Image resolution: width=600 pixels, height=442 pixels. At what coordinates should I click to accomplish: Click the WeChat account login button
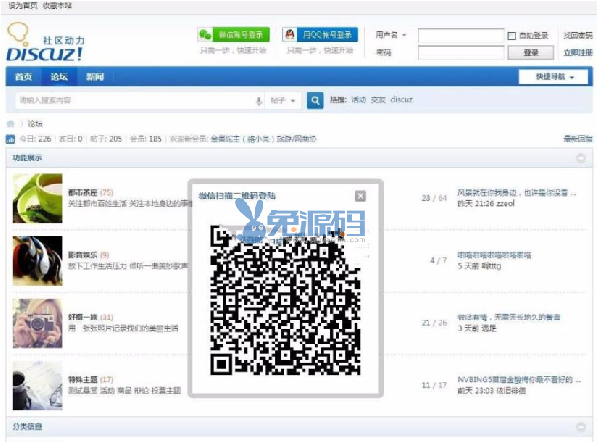pos(233,35)
